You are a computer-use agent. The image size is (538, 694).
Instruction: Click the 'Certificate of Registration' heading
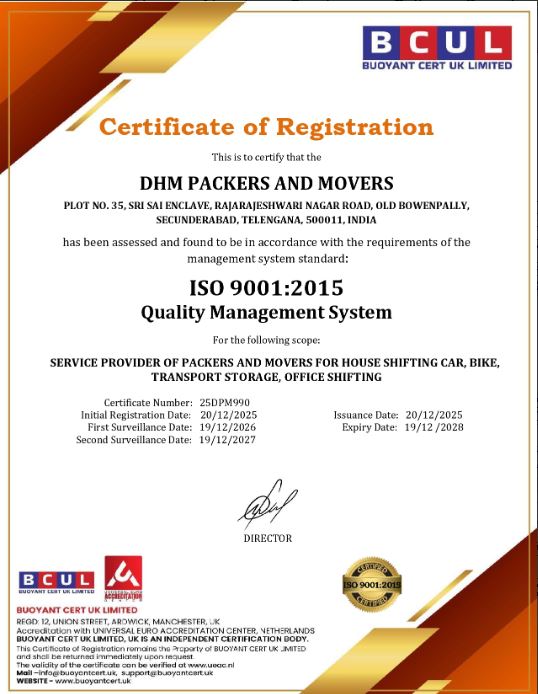point(266,127)
